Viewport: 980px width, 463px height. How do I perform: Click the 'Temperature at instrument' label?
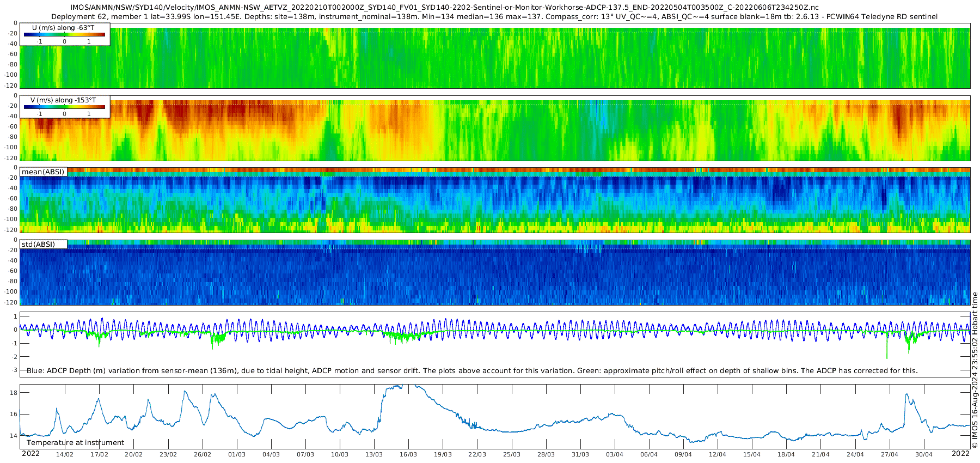tap(76, 443)
